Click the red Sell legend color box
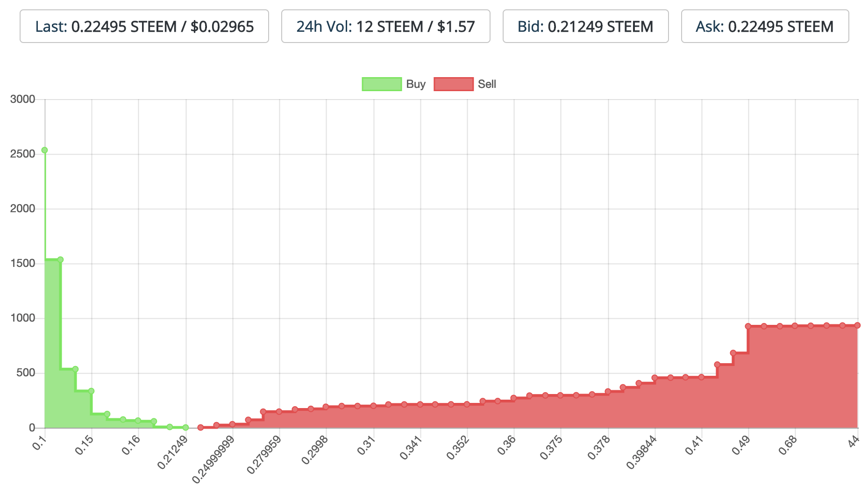Image resolution: width=868 pixels, height=502 pixels. point(453,84)
